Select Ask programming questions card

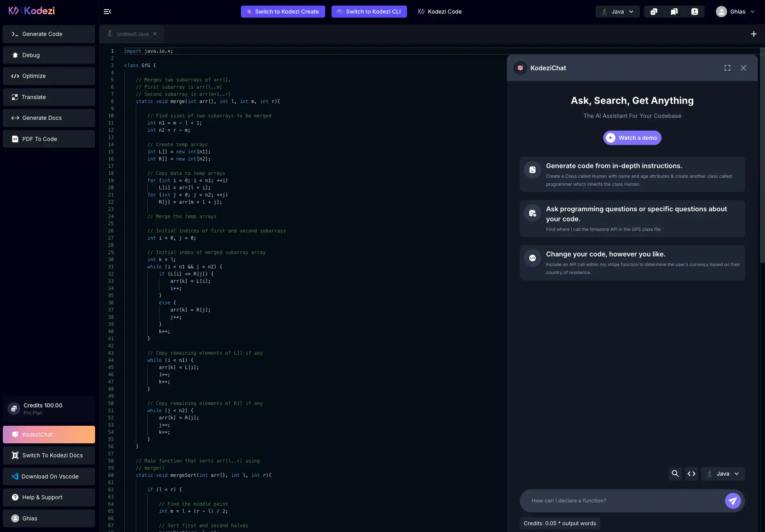click(x=632, y=218)
